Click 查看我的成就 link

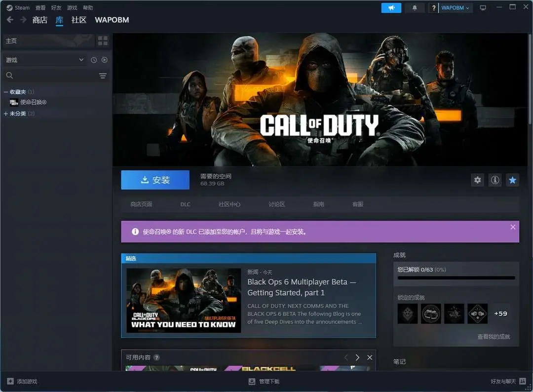(x=494, y=337)
